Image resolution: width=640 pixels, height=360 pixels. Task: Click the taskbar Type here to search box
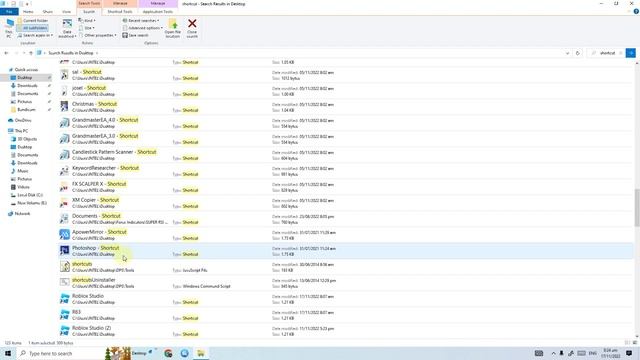coord(61,353)
